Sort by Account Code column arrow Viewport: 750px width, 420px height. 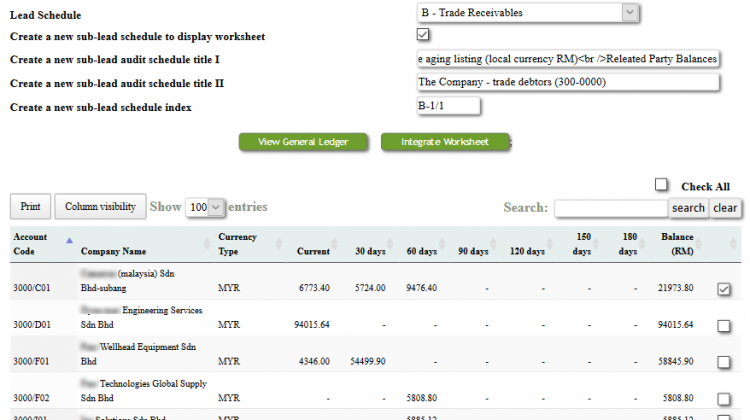coord(69,240)
